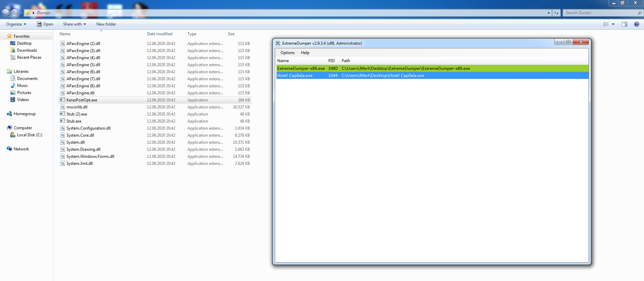Click the search magnifier icon
The image size is (644, 281).
[x=639, y=13]
